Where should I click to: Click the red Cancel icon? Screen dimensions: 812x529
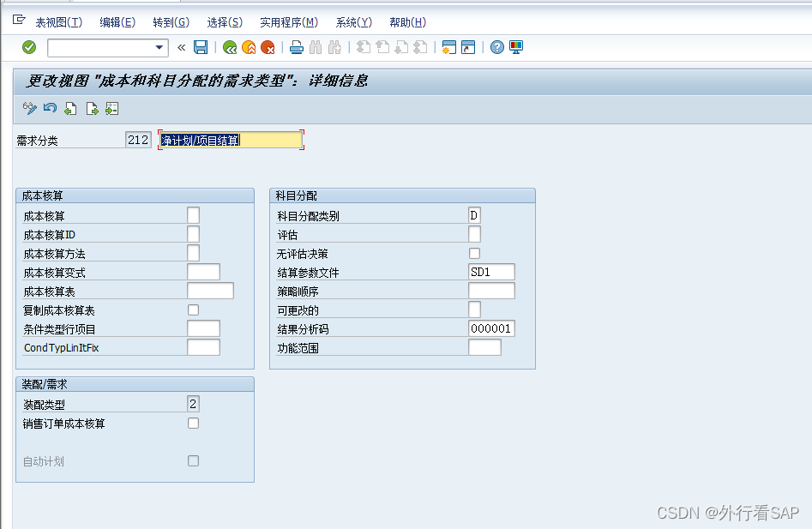pyautogui.click(x=268, y=48)
